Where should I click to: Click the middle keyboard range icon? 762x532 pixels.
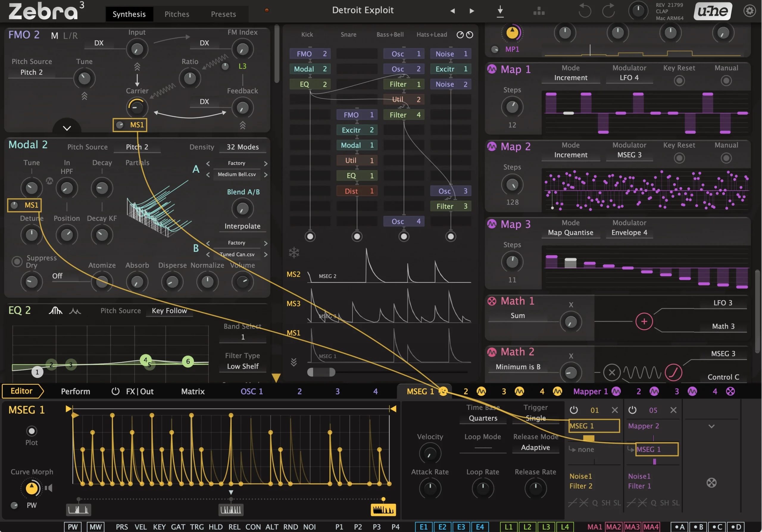(231, 510)
